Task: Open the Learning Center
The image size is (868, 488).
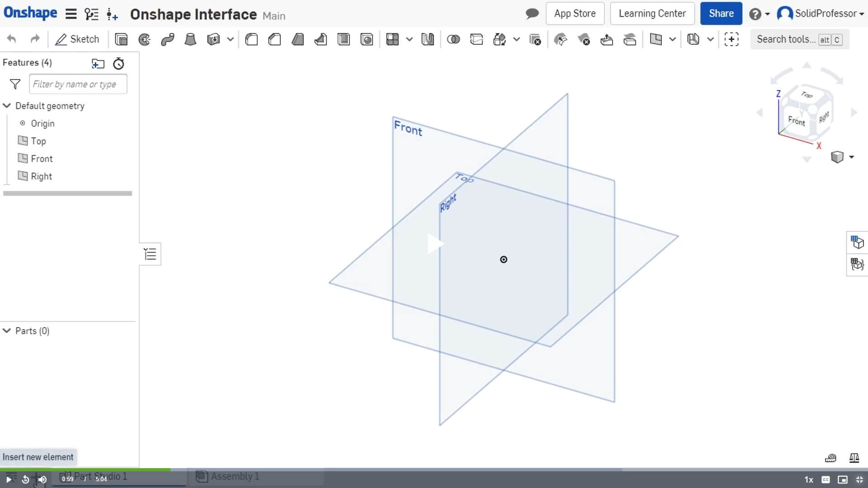Action: coord(652,14)
